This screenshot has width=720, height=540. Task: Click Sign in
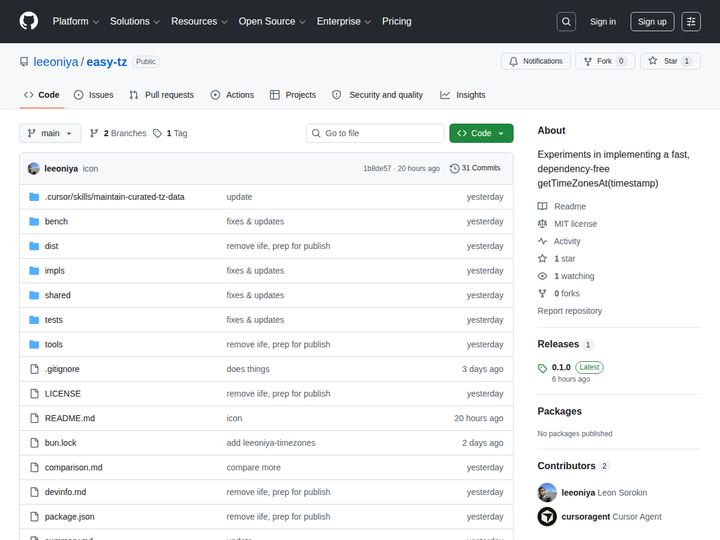(x=603, y=22)
